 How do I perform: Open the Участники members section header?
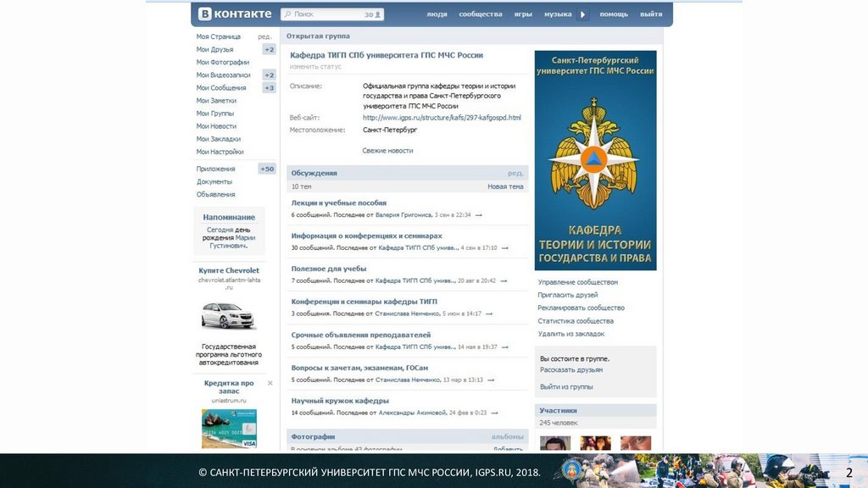coord(596,411)
